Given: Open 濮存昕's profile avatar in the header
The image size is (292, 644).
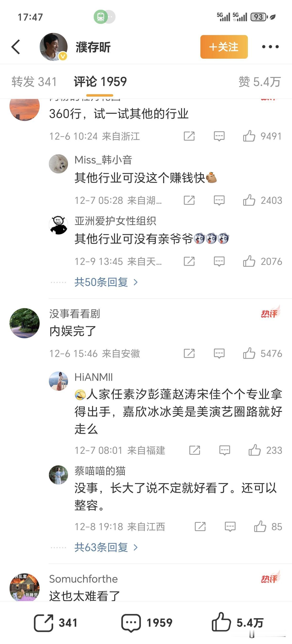Looking at the screenshot, I should [53, 47].
